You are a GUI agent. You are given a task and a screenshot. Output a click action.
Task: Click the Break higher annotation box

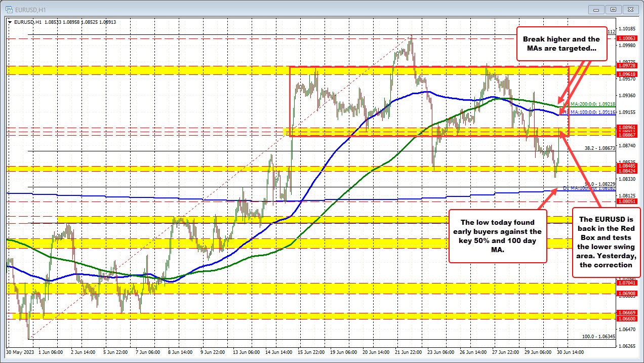(561, 44)
